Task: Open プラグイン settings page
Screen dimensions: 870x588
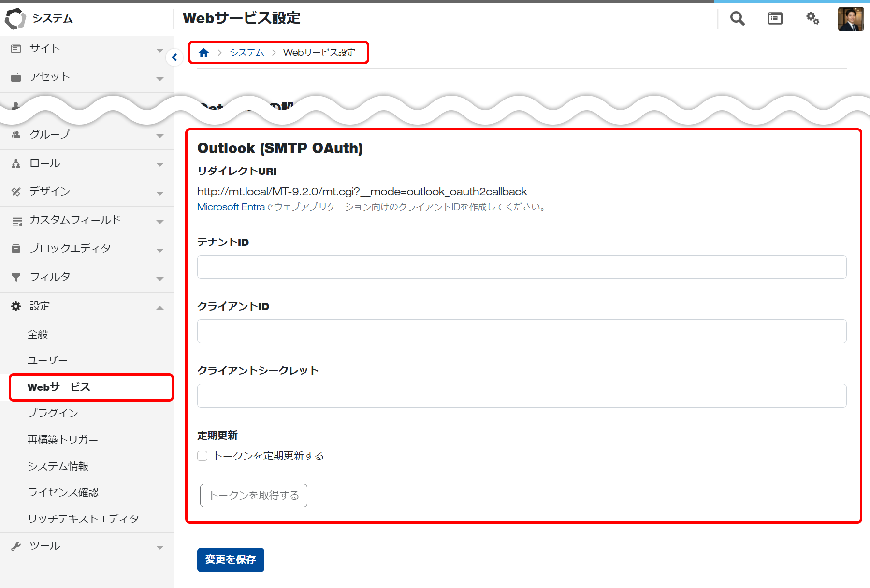Action: coord(53,413)
